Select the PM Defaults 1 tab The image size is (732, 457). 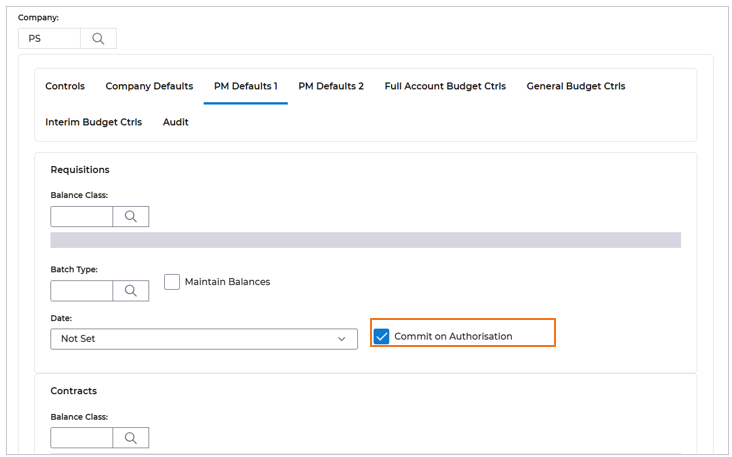pyautogui.click(x=245, y=86)
